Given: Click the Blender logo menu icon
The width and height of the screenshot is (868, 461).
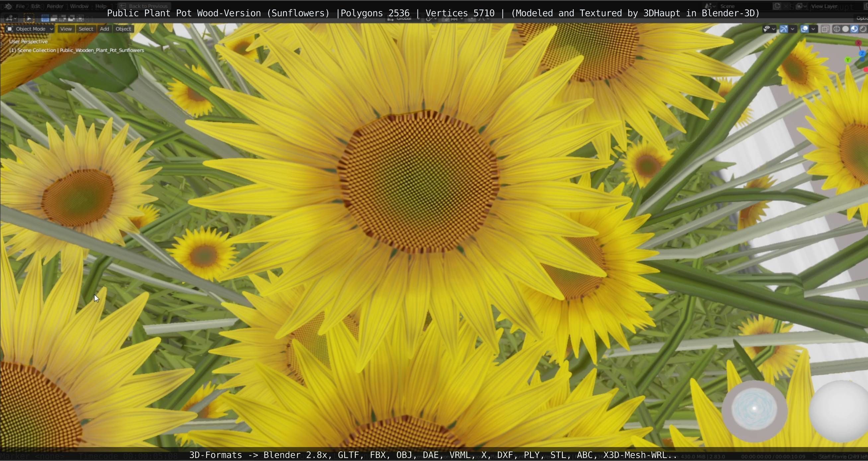Looking at the screenshot, I should click(8, 6).
